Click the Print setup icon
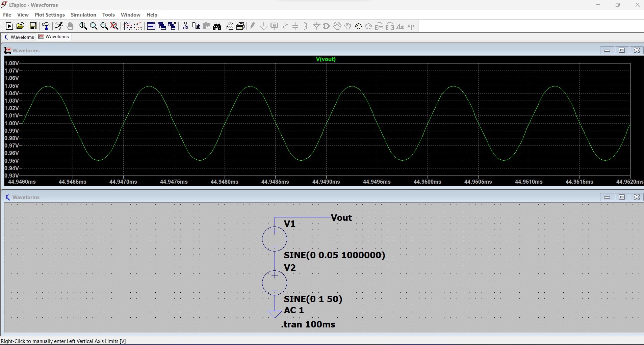Image resolution: width=644 pixels, height=345 pixels. 241,26
